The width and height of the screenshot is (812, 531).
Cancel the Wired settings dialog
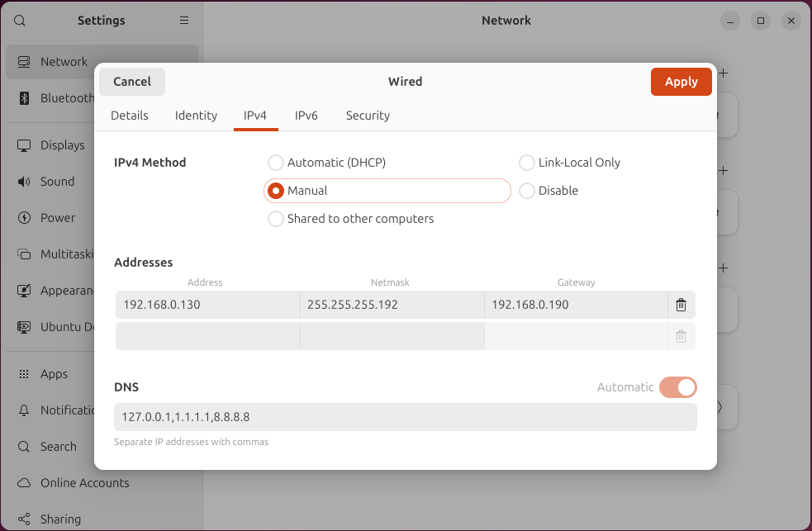pyautogui.click(x=132, y=82)
